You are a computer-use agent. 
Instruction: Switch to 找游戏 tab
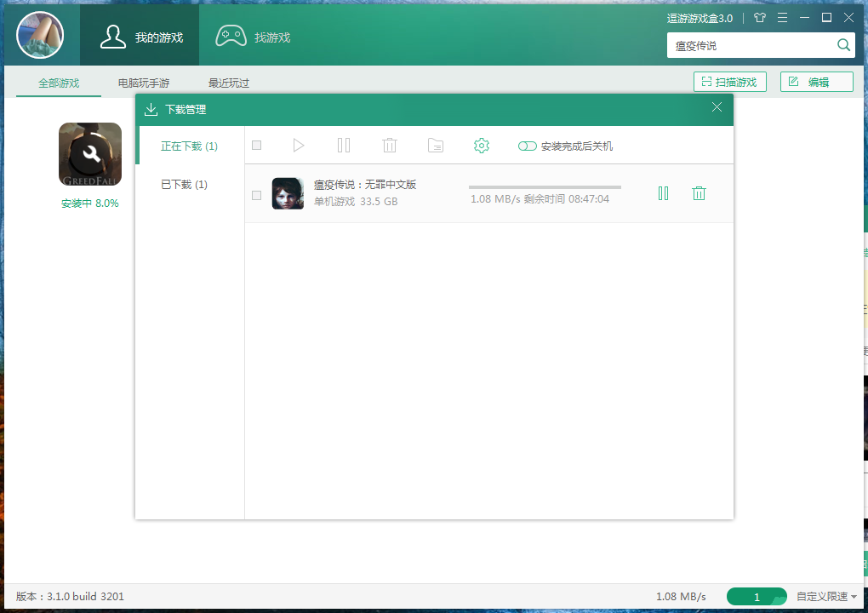click(x=253, y=37)
